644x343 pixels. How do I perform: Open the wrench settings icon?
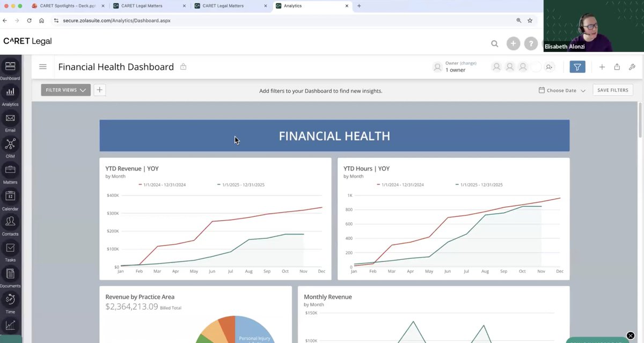[632, 67]
